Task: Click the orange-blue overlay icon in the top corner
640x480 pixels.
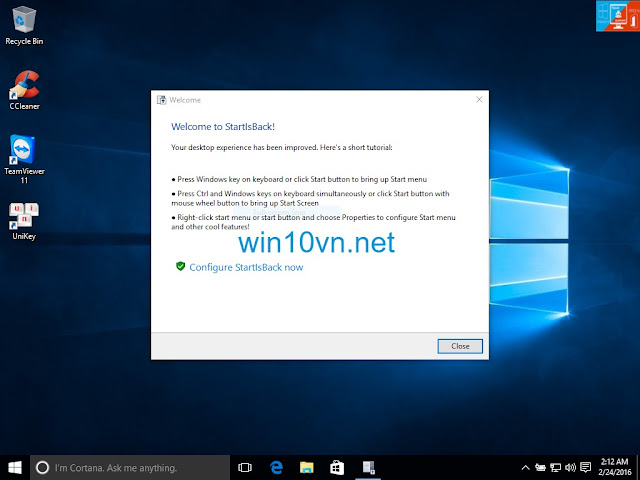Action: 618,16
